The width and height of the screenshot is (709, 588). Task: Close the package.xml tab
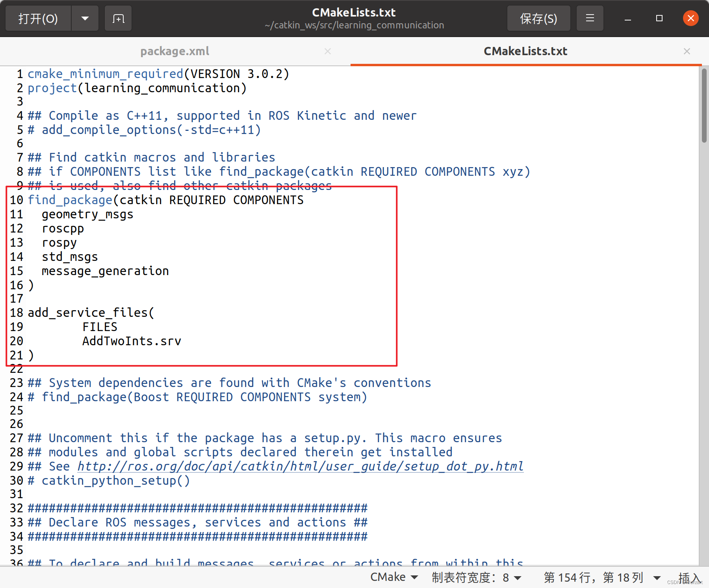point(328,51)
